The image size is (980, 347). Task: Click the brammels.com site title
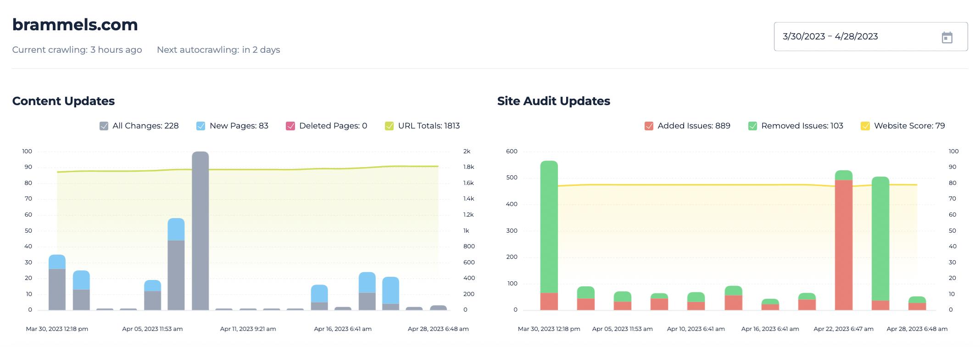(x=75, y=25)
